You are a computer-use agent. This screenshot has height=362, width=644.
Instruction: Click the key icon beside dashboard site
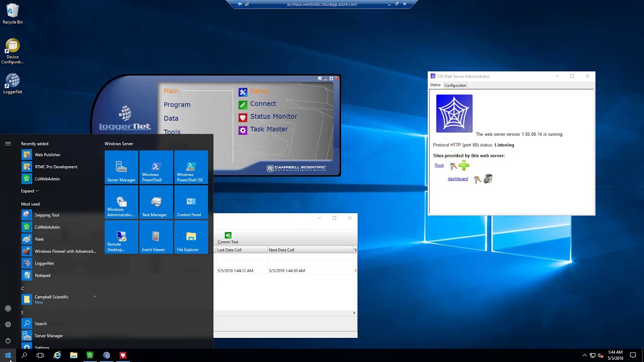click(477, 179)
